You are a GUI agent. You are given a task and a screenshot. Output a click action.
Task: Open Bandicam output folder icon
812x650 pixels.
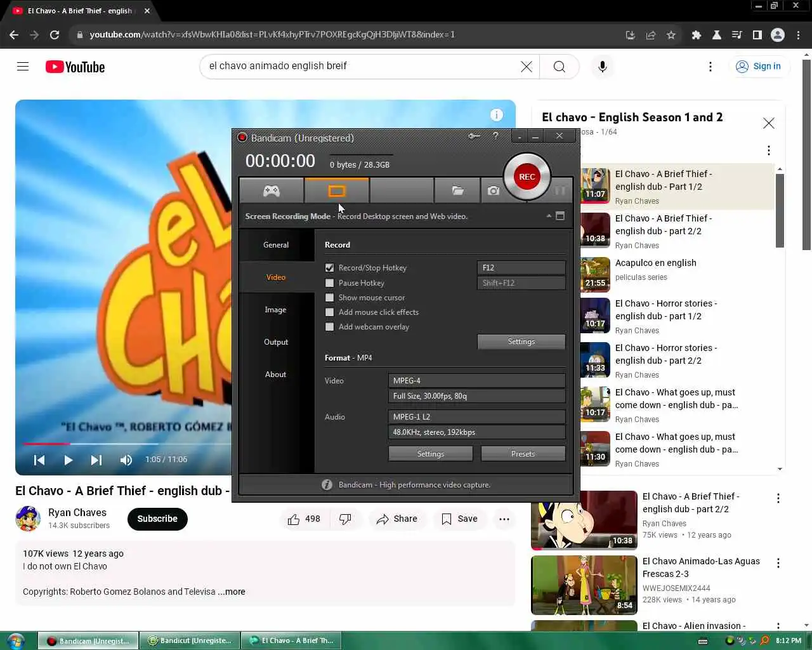pyautogui.click(x=457, y=190)
